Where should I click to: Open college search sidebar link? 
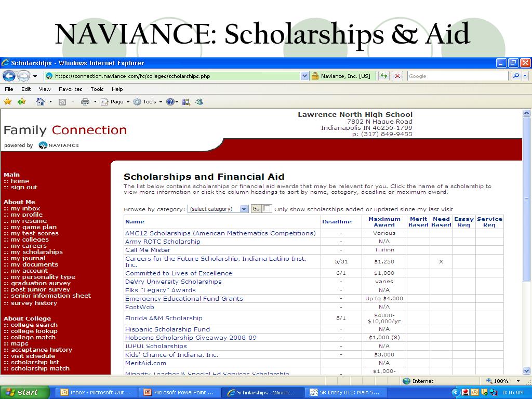coord(34,325)
